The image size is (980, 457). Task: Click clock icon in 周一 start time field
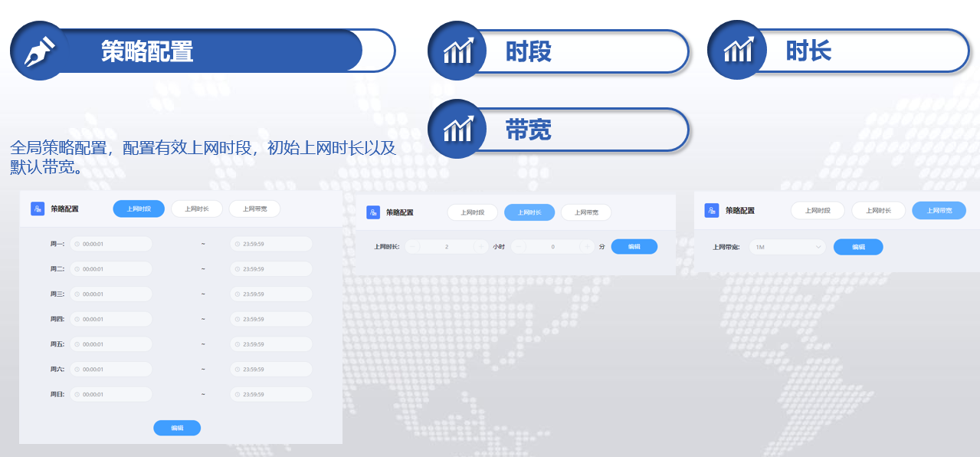(77, 245)
